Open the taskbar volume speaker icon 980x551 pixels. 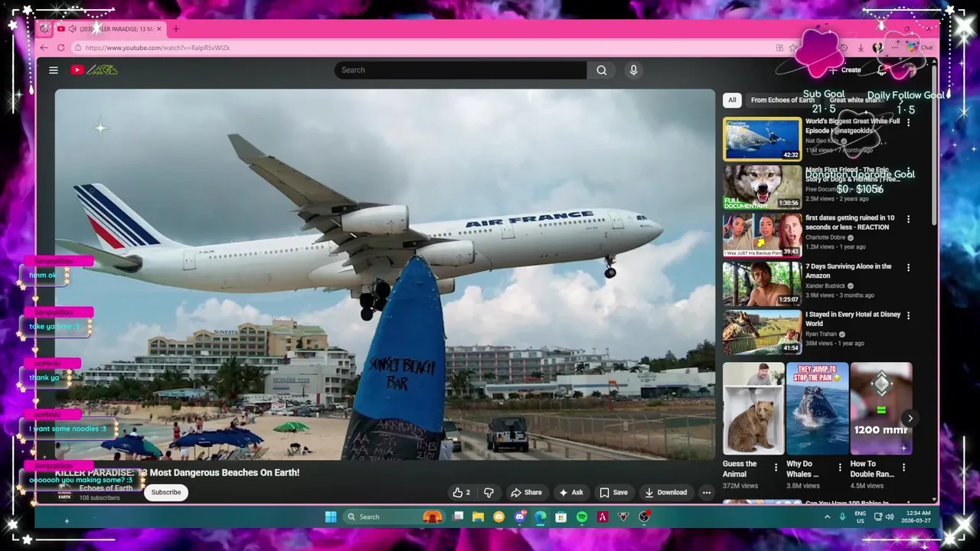point(890,517)
